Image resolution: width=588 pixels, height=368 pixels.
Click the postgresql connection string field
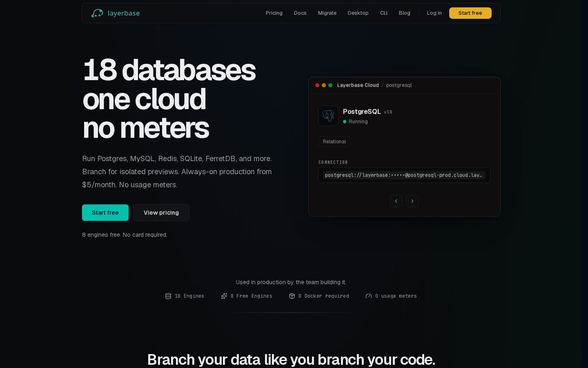point(404,175)
